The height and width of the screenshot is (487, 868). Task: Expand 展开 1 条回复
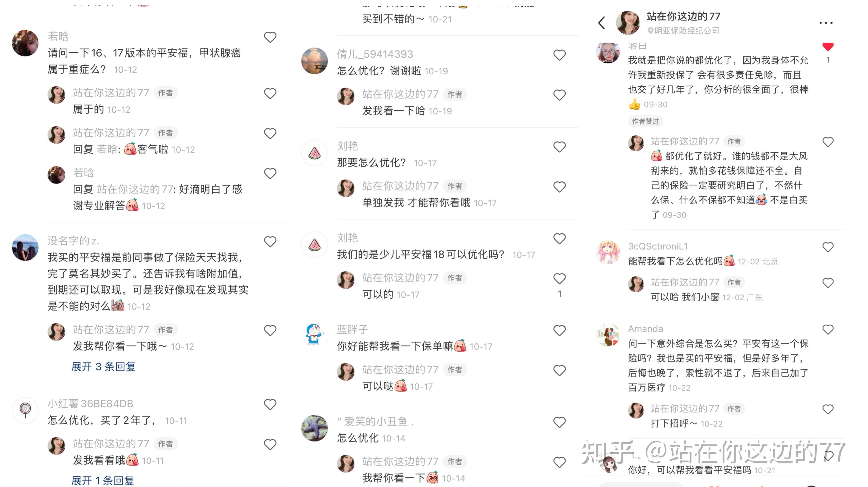(103, 480)
